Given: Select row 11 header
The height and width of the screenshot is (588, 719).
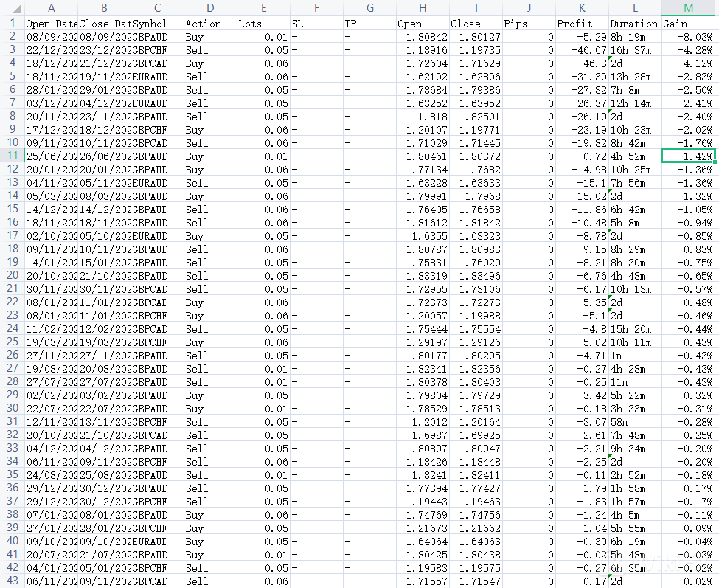Looking at the screenshot, I should pos(11,156).
